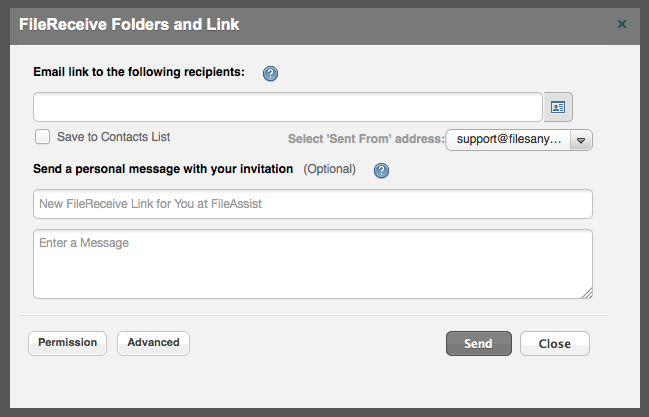Close the dialog with the top-right X icon
This screenshot has height=417, width=649.
(x=622, y=23)
